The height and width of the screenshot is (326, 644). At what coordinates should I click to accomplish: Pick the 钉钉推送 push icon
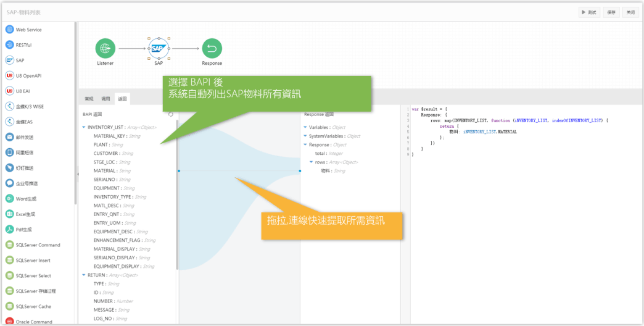click(9, 168)
